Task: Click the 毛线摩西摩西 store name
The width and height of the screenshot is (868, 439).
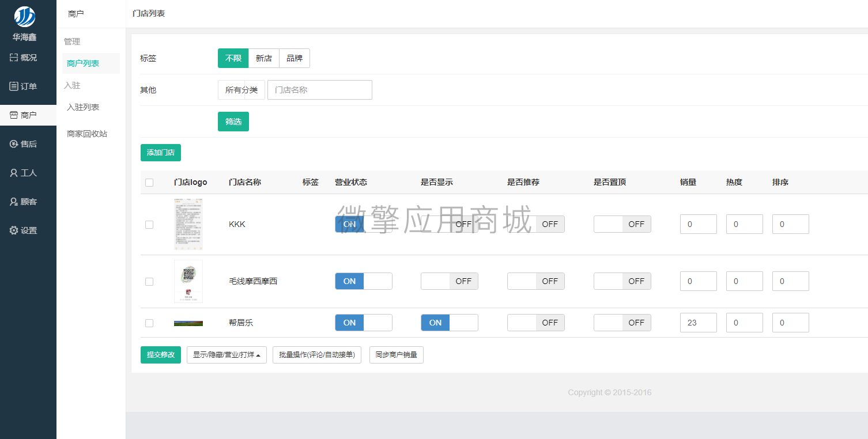Action: (x=253, y=281)
